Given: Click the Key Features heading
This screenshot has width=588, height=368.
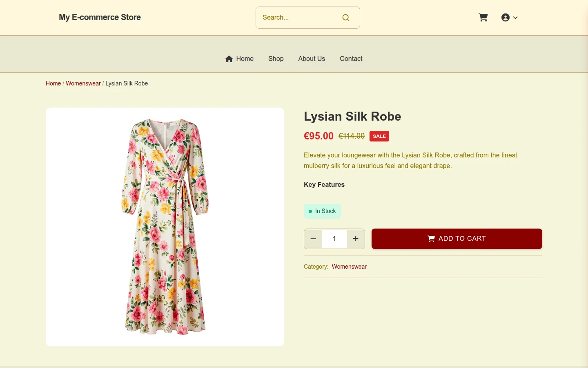Looking at the screenshot, I should point(324,185).
